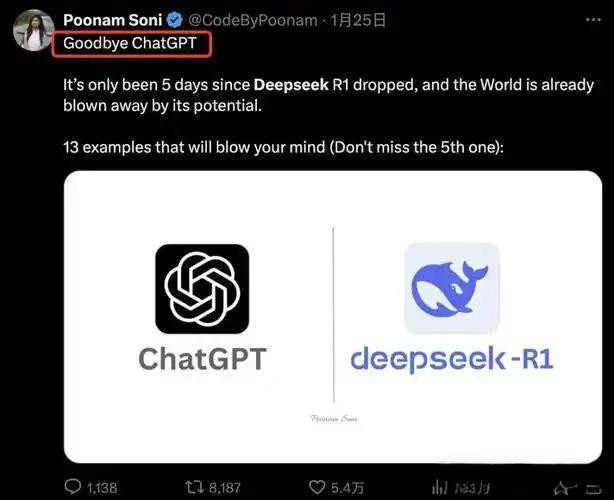614x500 pixels.
Task: Click the ChatGPT logo in image
Action: click(x=202, y=288)
